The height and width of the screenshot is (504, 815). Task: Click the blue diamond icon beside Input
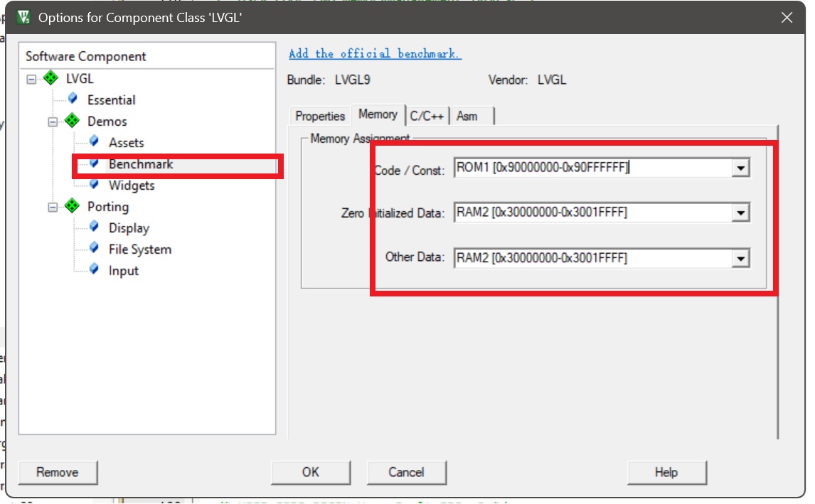[94, 269]
